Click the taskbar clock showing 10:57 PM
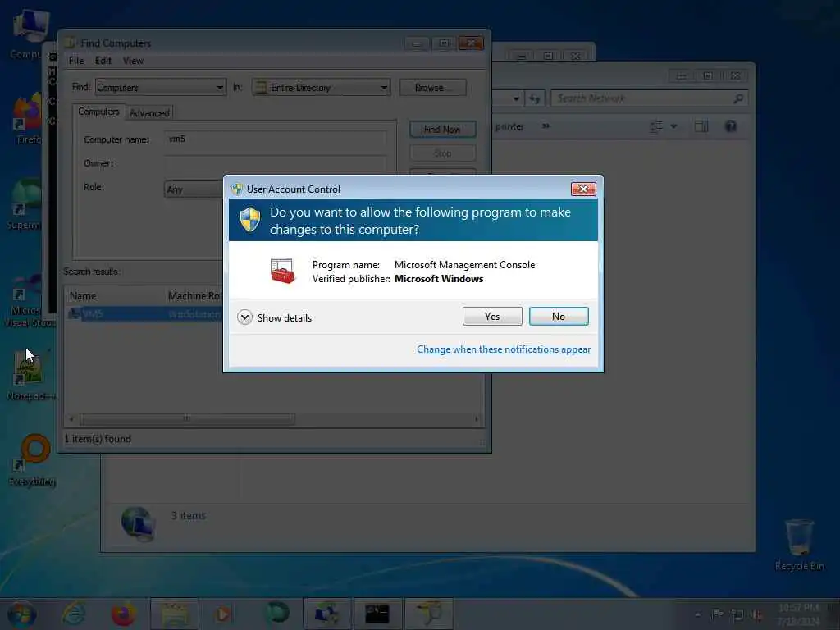 tap(798, 614)
